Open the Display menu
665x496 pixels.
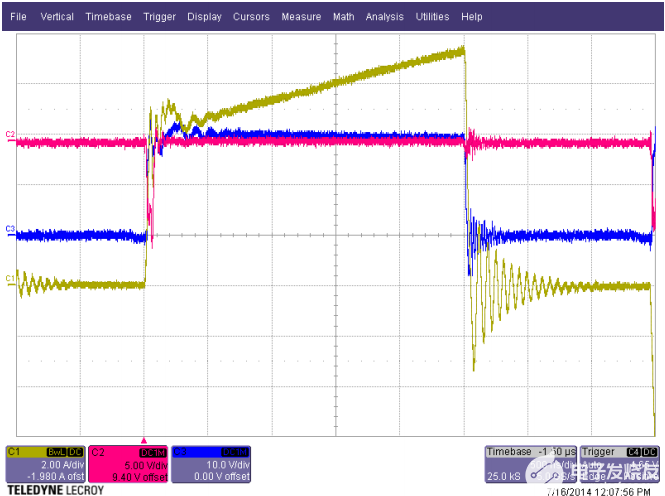coord(205,17)
